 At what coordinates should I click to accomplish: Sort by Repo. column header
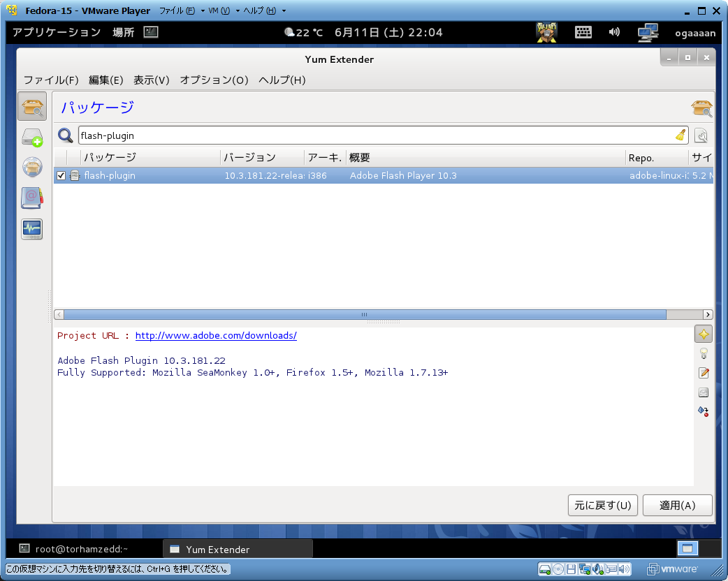tap(657, 157)
